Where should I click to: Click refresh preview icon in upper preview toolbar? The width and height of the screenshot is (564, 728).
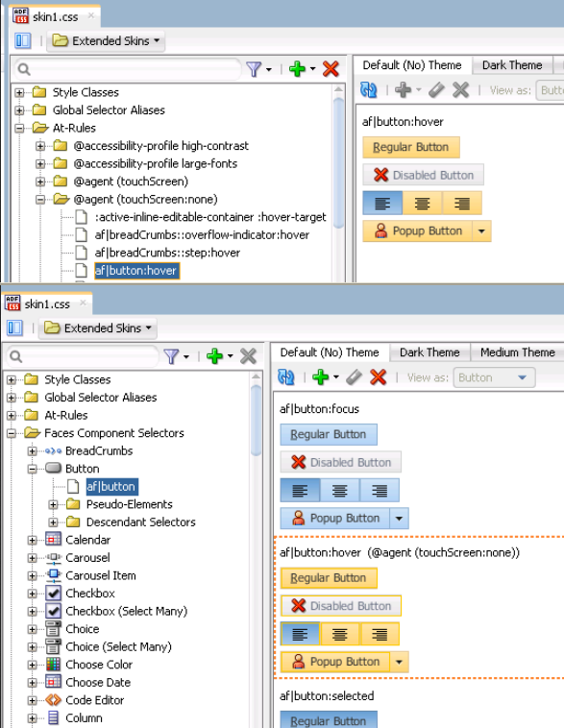[368, 89]
